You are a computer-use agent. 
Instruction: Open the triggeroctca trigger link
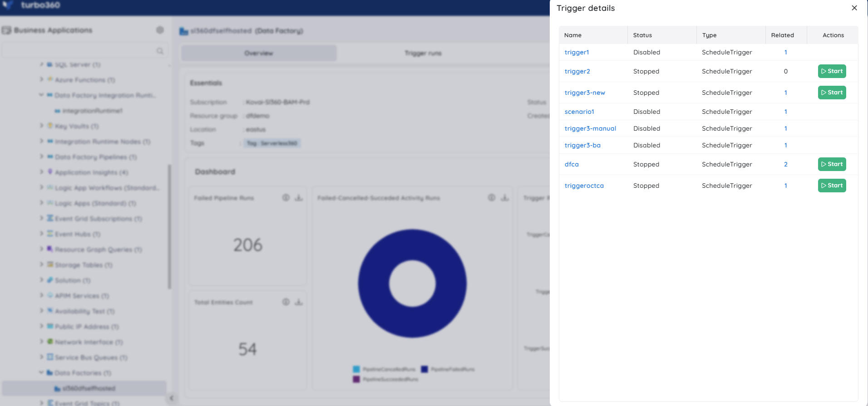(x=584, y=186)
